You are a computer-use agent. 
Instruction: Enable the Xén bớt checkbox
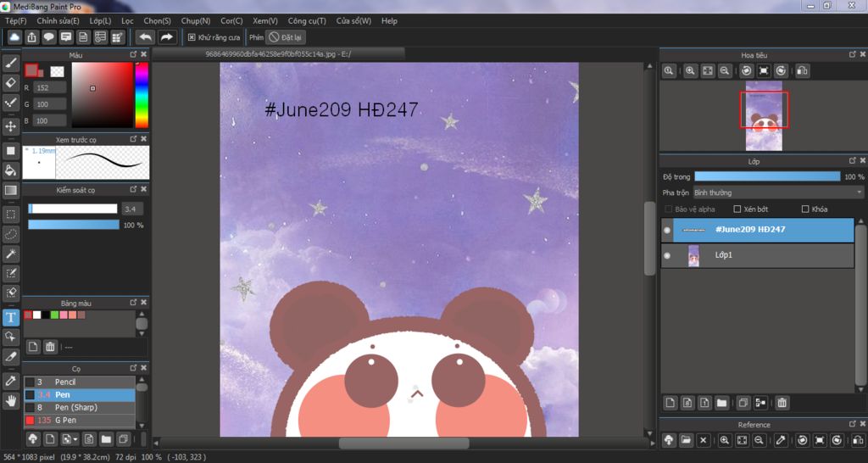coord(737,209)
